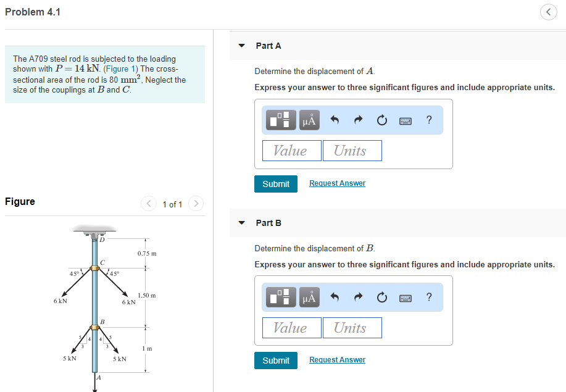Open the templates tool in Part B
Image resolution: width=566 pixels, height=392 pixels.
click(x=281, y=298)
